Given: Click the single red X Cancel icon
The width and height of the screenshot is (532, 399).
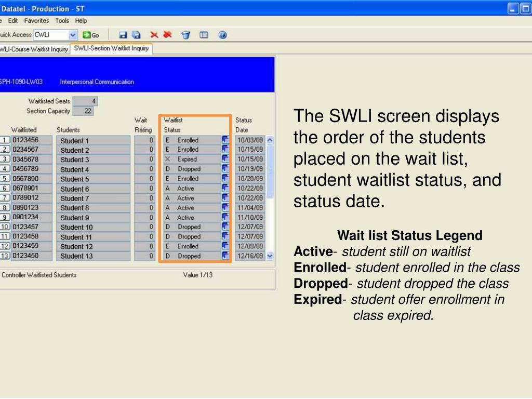Looking at the screenshot, I should [x=154, y=35].
